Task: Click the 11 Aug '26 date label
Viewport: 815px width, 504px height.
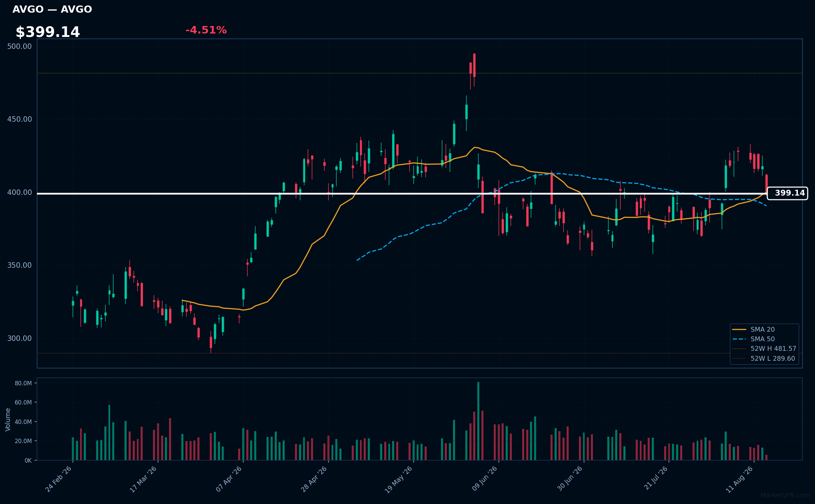Action: point(740,479)
